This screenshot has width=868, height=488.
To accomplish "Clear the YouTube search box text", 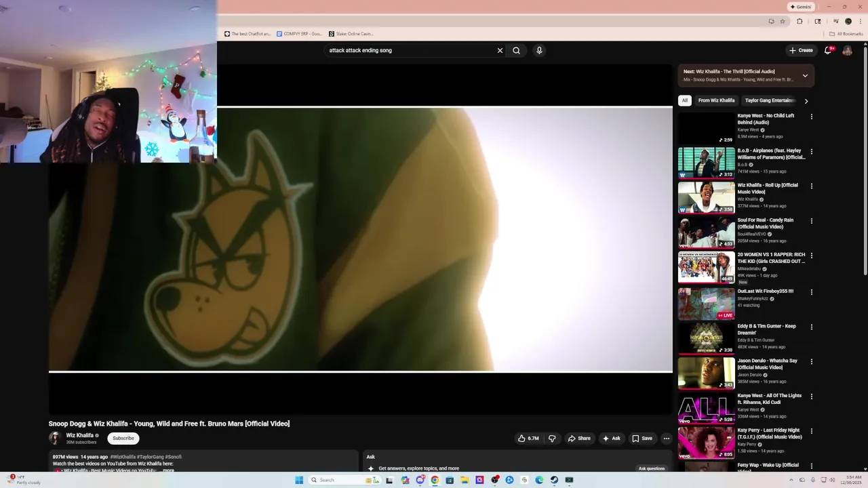I will [x=500, y=50].
